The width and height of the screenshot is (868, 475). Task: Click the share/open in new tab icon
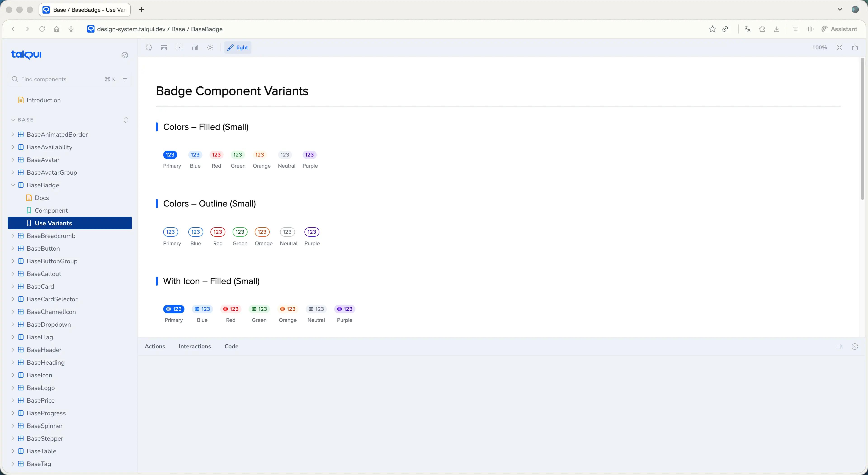[x=855, y=47]
